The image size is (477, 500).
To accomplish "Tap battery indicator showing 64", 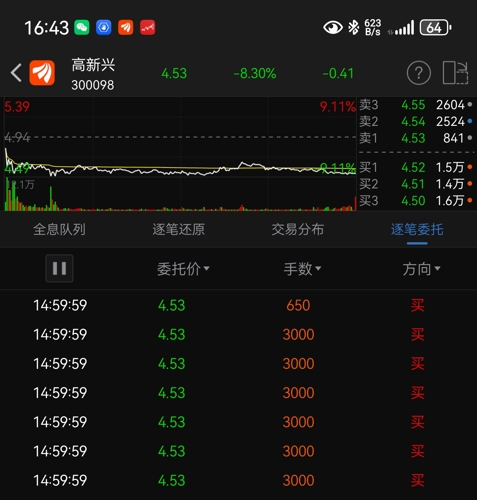I will 436,27.
